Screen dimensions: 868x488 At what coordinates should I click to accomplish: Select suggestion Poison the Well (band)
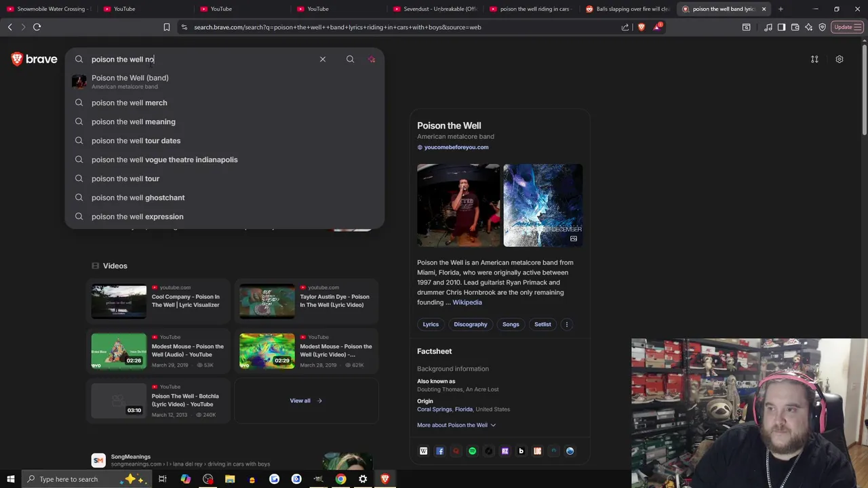tap(224, 81)
